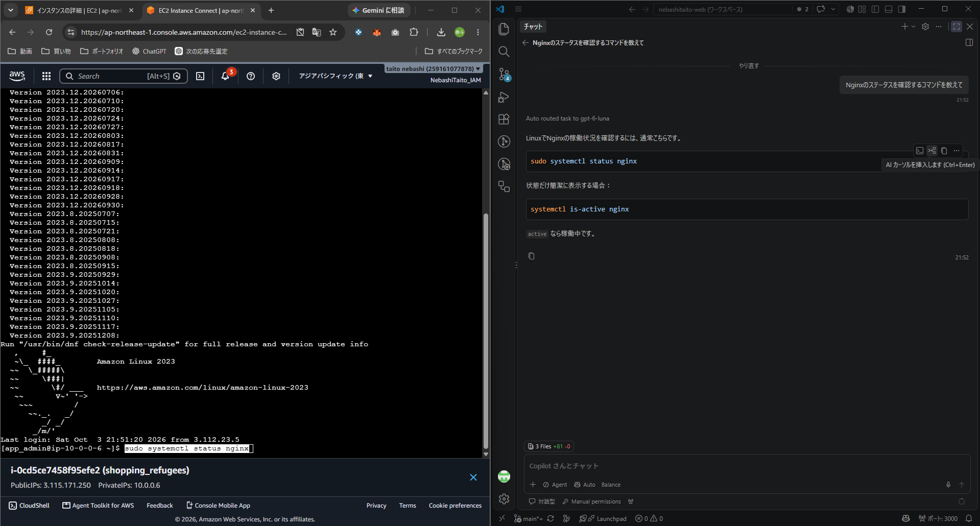This screenshot has height=526, width=980.
Task: Open the AWS region selector dropdown
Action: pyautogui.click(x=336, y=76)
